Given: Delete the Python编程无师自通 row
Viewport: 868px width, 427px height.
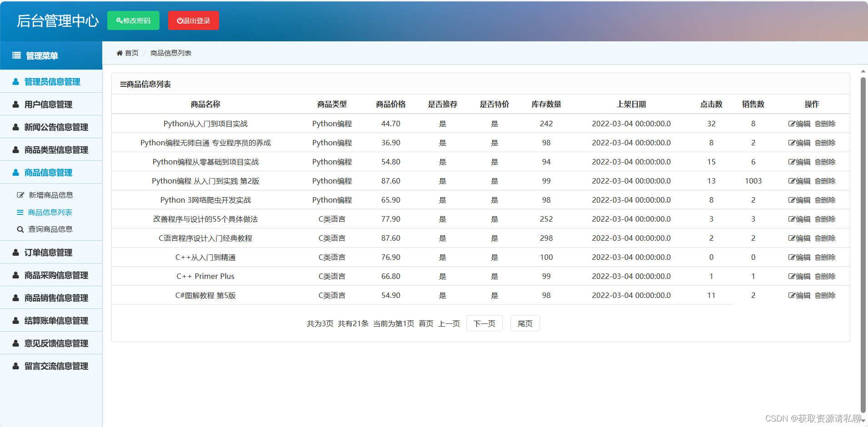Looking at the screenshot, I should (825, 143).
